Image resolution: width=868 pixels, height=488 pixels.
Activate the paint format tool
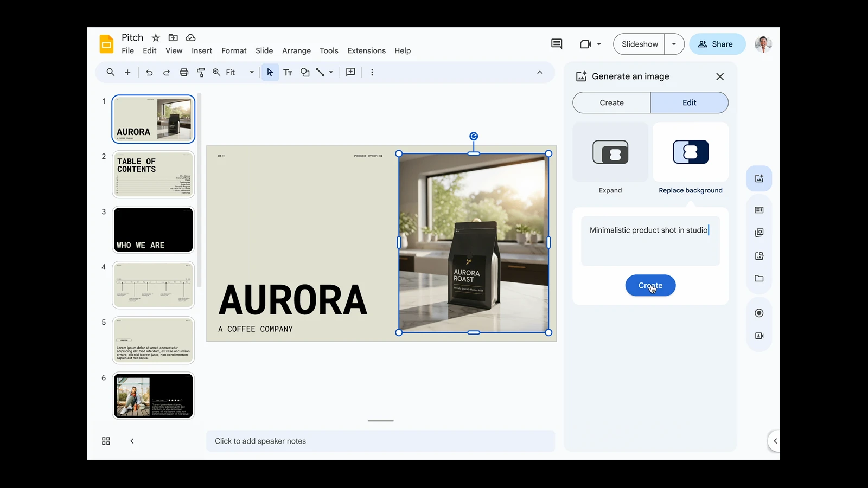201,72
